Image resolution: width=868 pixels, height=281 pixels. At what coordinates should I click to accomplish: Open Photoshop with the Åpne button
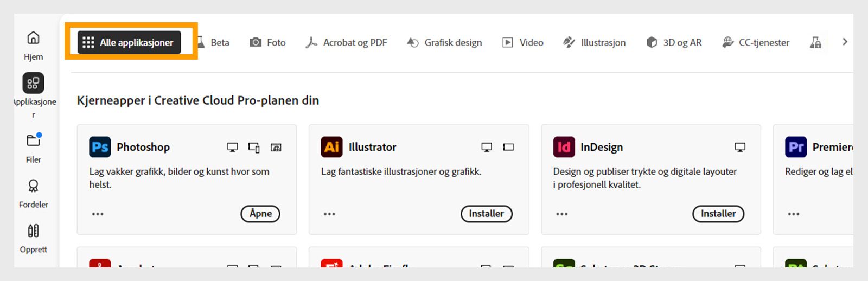(260, 214)
